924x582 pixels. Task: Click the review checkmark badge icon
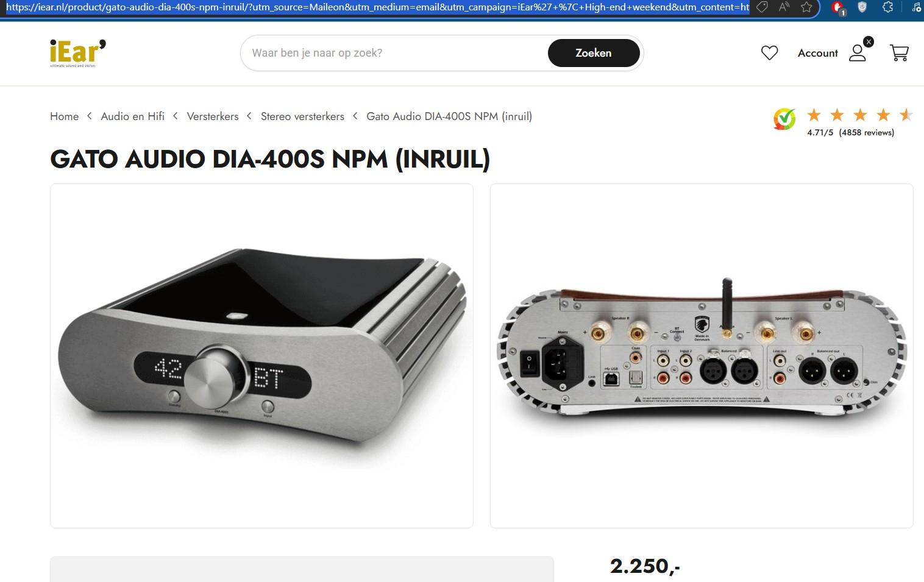(x=784, y=119)
